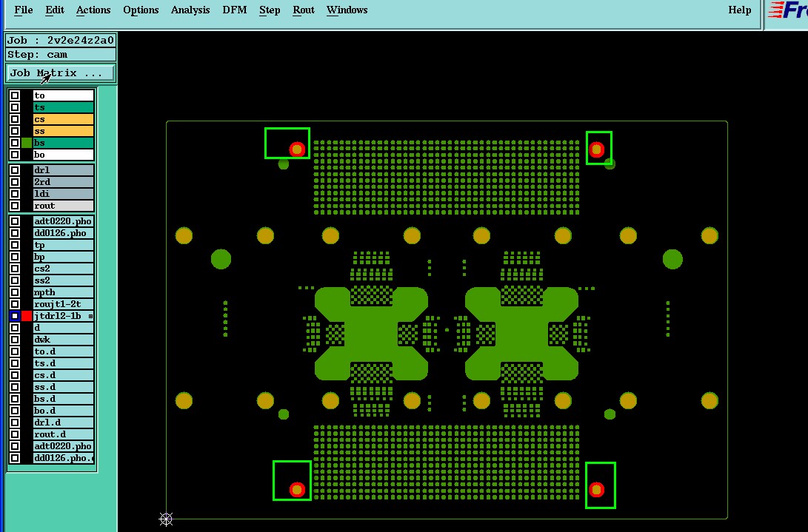This screenshot has height=532, width=808.
Task: Toggle the checkbox for layer npth
Action: 15,292
